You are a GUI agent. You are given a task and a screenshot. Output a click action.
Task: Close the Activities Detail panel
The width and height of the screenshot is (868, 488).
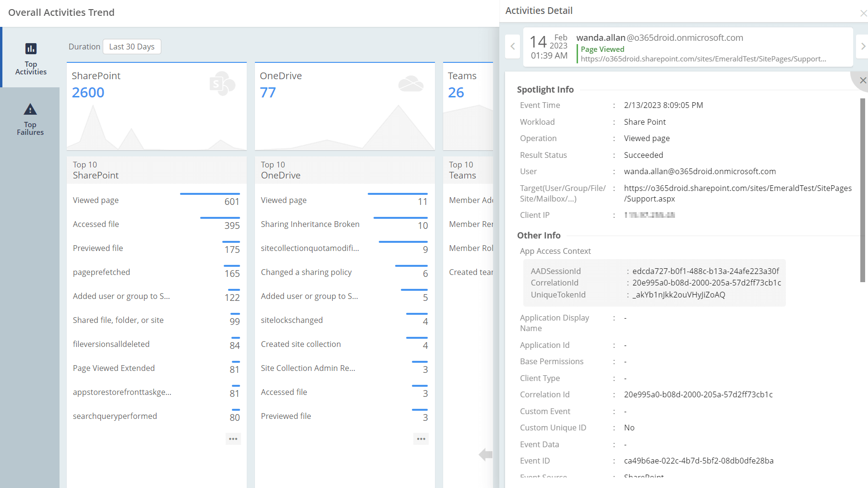tap(863, 13)
